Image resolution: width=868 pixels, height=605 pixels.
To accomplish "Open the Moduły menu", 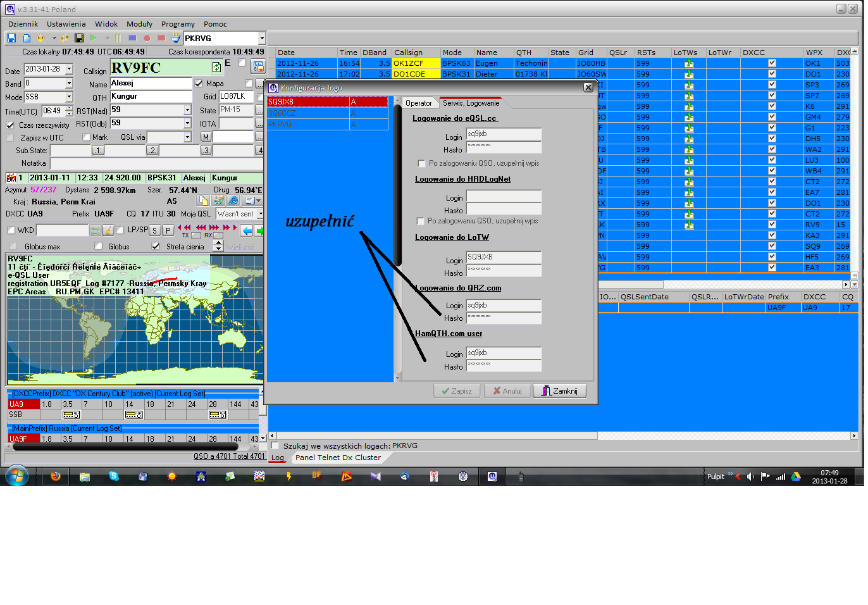I will [x=139, y=24].
